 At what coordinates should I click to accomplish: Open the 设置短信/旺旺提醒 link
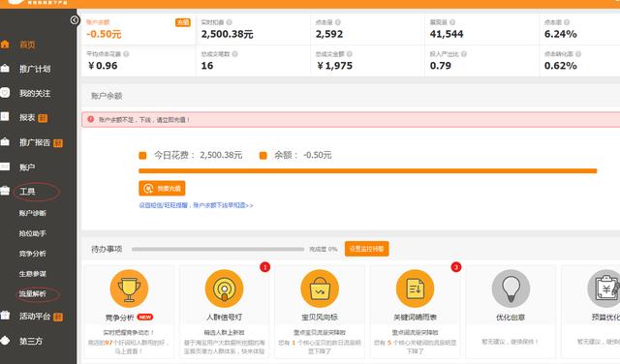click(x=196, y=205)
